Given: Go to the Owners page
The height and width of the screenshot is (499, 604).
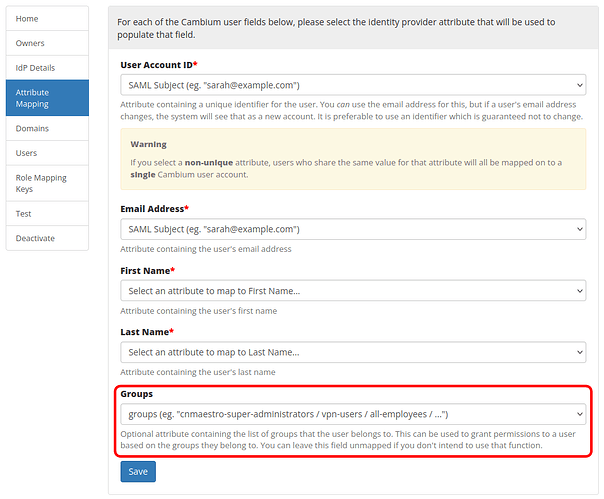Looking at the screenshot, I should (x=47, y=43).
